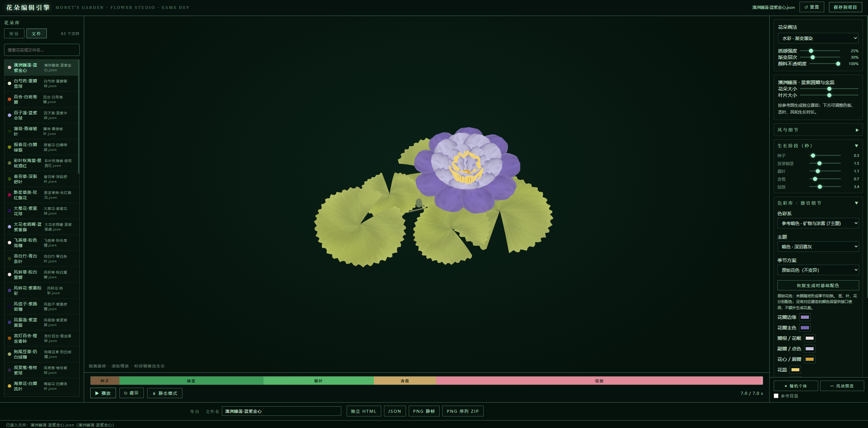
Task: Collapse the 色彩库·器官细节 section
Action: 818,203
